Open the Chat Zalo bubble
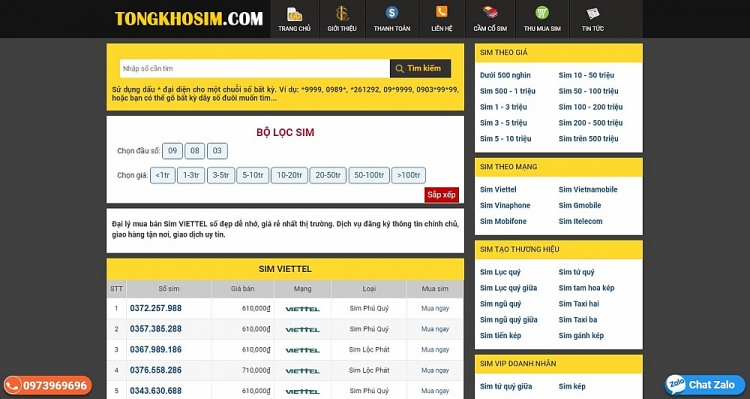 click(x=705, y=385)
